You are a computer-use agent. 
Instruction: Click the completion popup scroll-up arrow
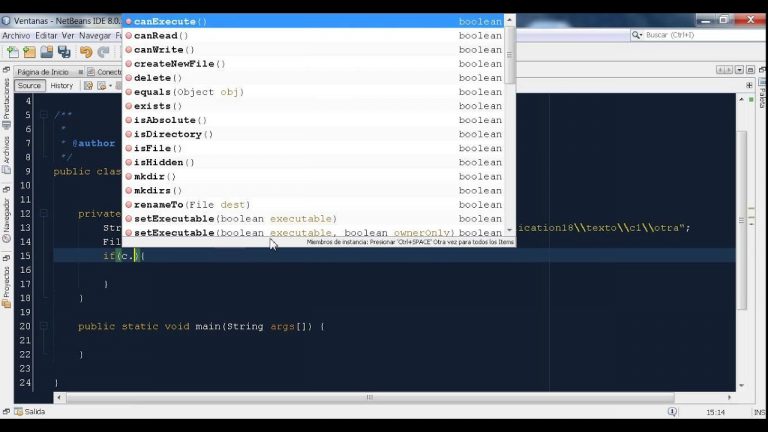509,20
